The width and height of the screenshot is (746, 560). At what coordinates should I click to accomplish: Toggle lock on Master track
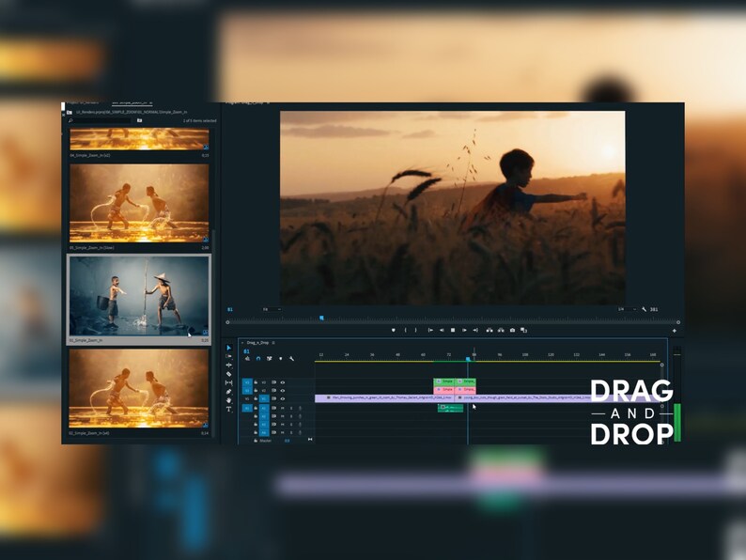click(x=256, y=441)
